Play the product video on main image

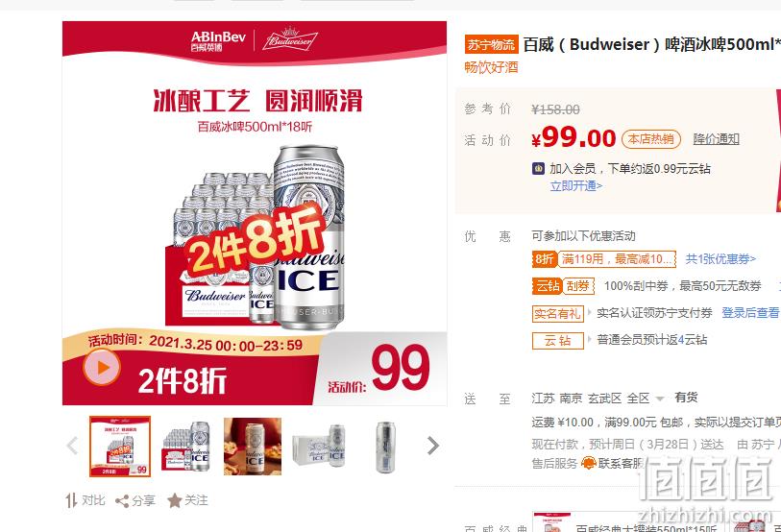click(102, 368)
